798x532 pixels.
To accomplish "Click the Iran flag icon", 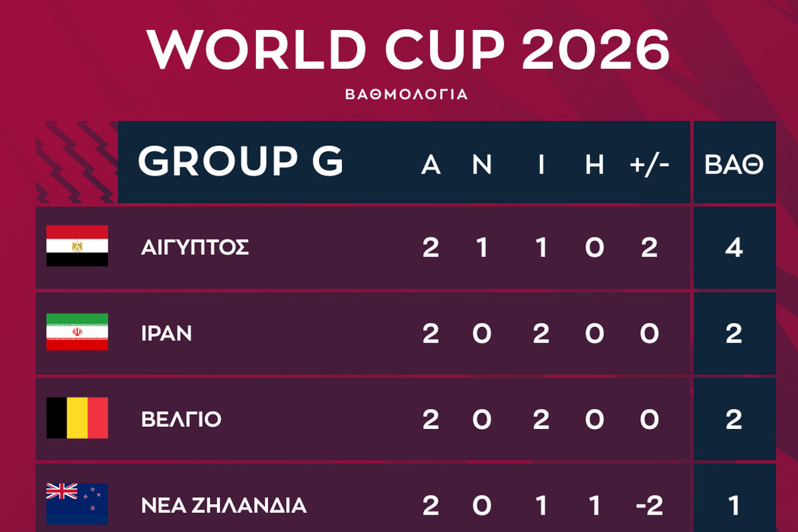I will pos(77,332).
